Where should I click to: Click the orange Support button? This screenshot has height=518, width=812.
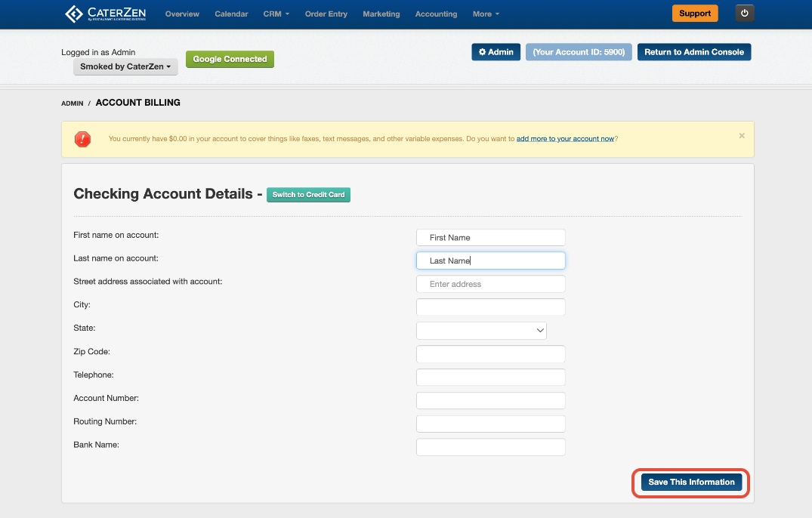(x=694, y=14)
